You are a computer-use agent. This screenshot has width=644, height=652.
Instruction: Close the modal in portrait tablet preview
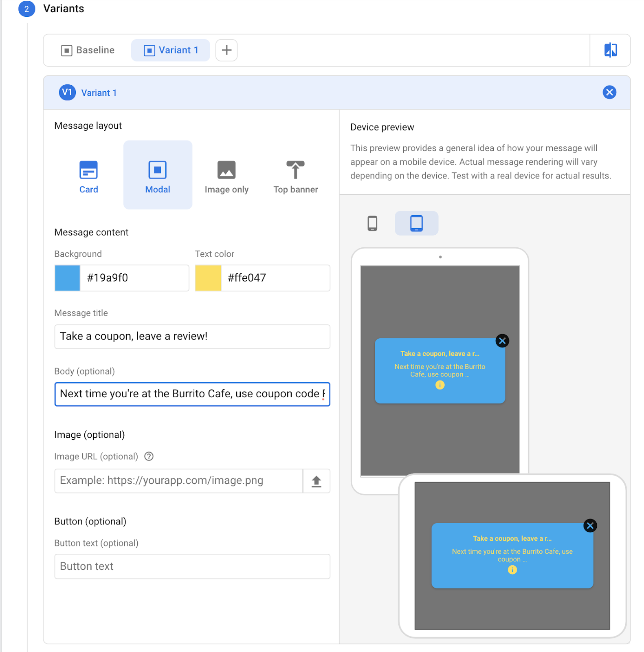[502, 341]
